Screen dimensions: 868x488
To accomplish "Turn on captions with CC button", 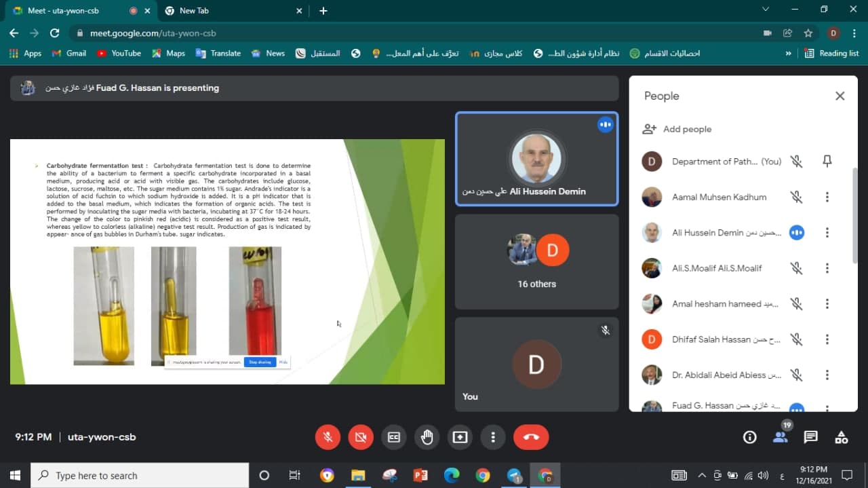I will 394,437.
